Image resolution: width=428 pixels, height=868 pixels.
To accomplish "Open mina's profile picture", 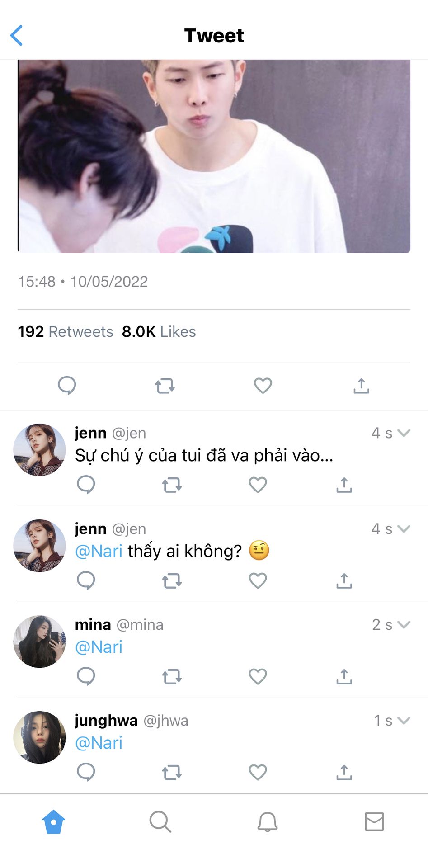I will (40, 642).
